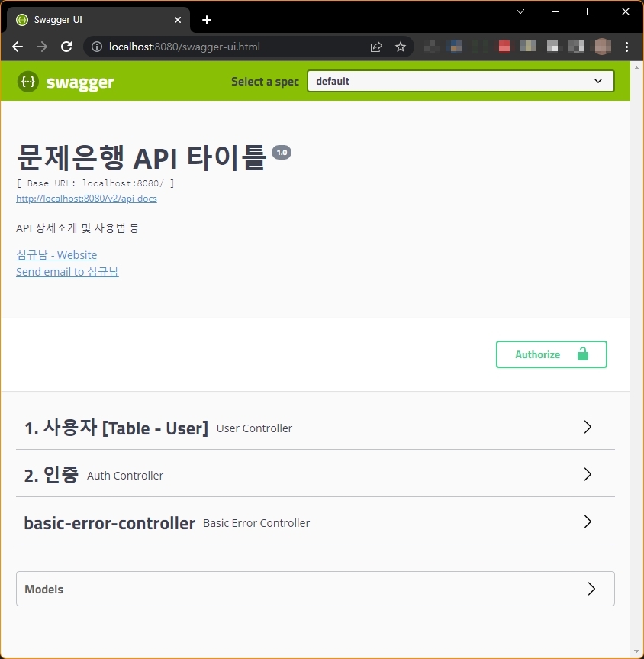Maximize the browser window
The width and height of the screenshot is (644, 659).
[x=591, y=11]
